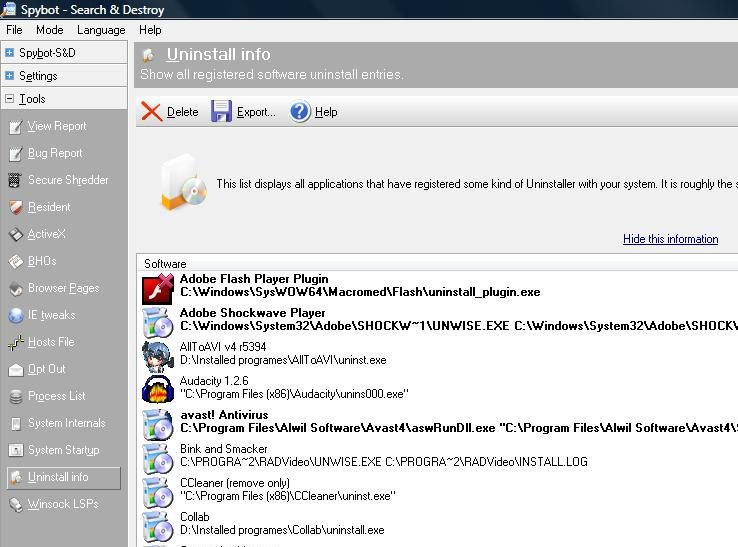Click the CCleaner installer icon
The width and height of the screenshot is (738, 547).
pos(158,492)
